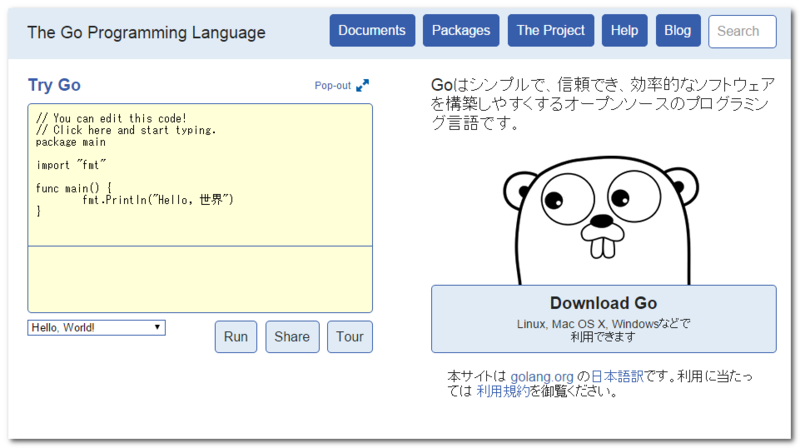The height and width of the screenshot is (448, 800).
Task: Open the golang.org link
Action: (x=542, y=377)
